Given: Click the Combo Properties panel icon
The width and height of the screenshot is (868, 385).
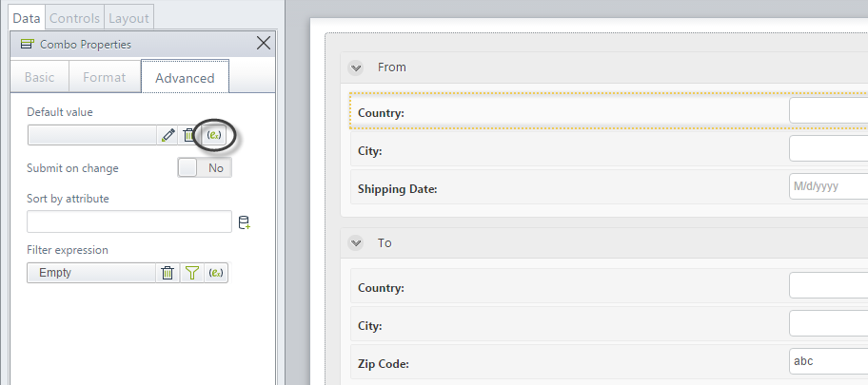Looking at the screenshot, I should [27, 45].
